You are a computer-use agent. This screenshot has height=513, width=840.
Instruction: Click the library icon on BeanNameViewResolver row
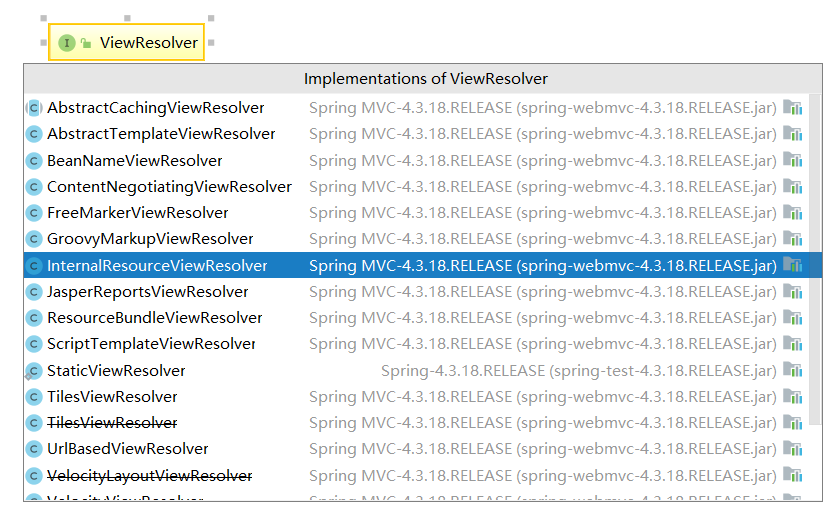point(793,160)
